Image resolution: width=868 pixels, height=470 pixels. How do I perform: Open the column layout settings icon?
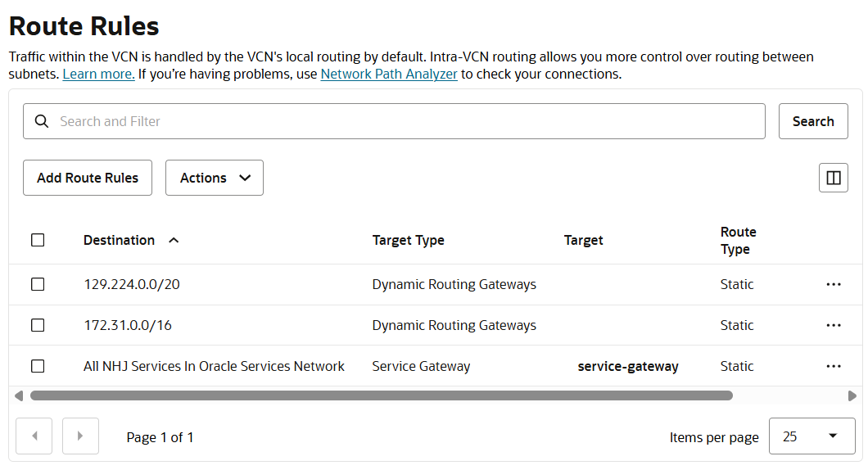point(834,178)
